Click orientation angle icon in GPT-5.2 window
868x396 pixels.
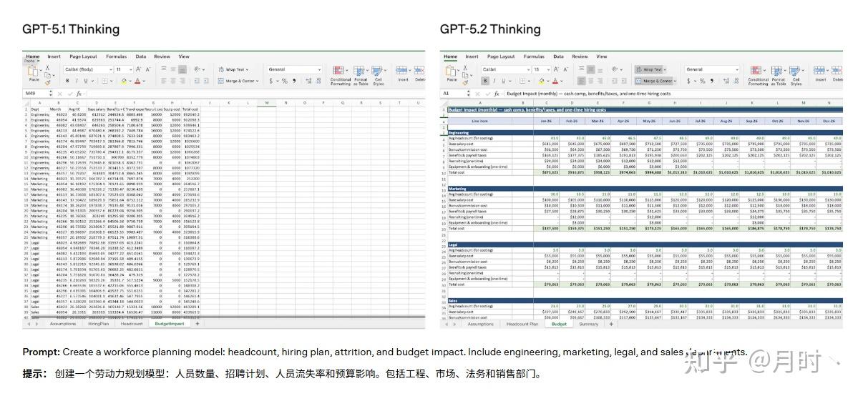(x=615, y=69)
